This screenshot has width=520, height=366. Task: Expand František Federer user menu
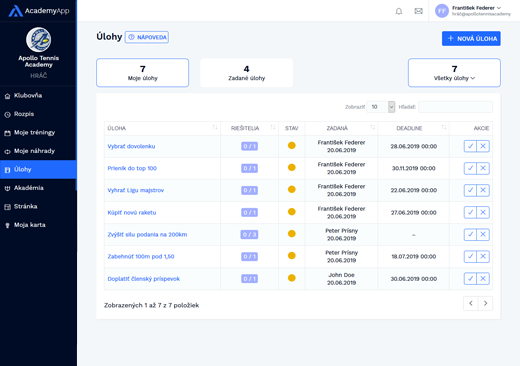[x=473, y=11]
